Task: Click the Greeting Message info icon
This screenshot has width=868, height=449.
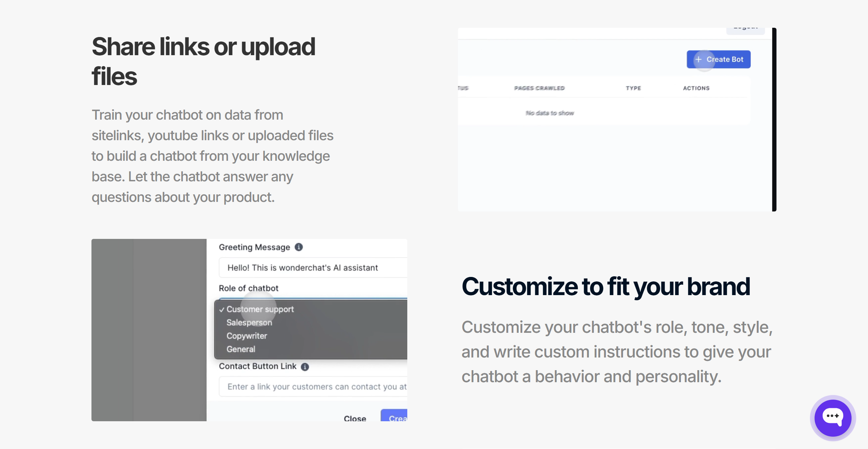Action: click(299, 247)
